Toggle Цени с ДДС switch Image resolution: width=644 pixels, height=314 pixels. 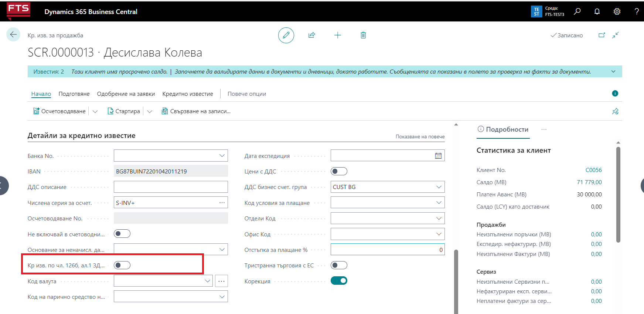point(339,171)
